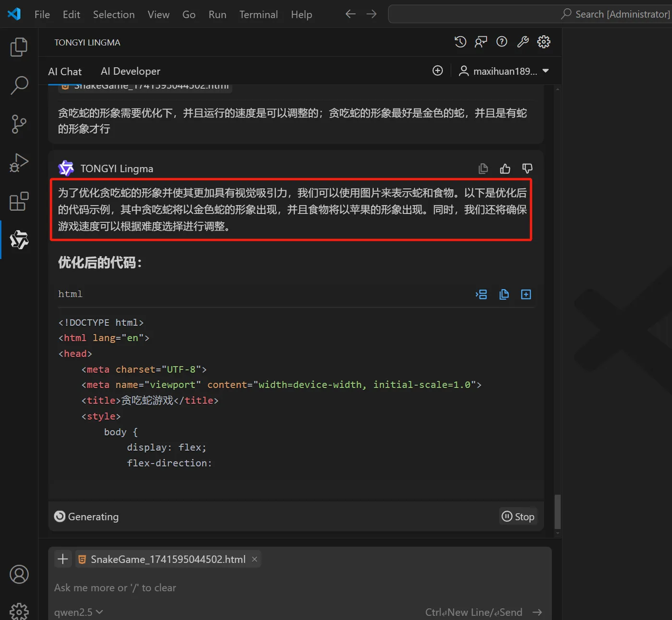This screenshot has height=620, width=672.
Task: Open the File menu
Action: point(42,14)
